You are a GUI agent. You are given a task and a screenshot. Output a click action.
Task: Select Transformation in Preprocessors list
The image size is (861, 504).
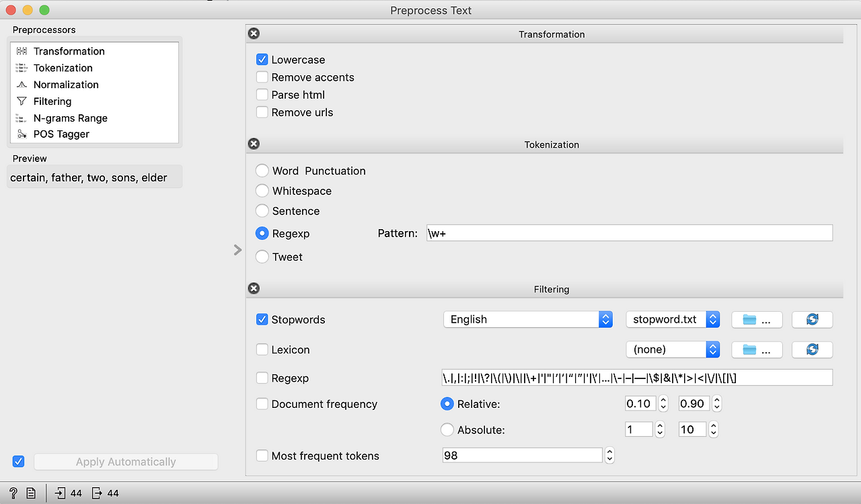coord(94,51)
